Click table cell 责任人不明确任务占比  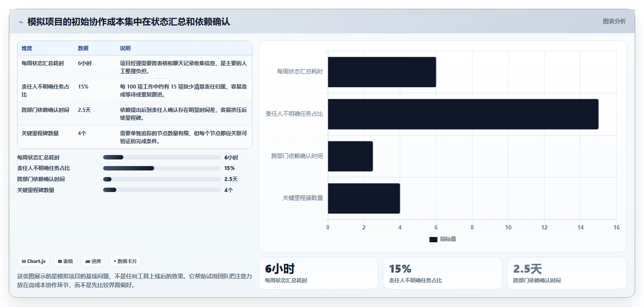tap(45, 91)
